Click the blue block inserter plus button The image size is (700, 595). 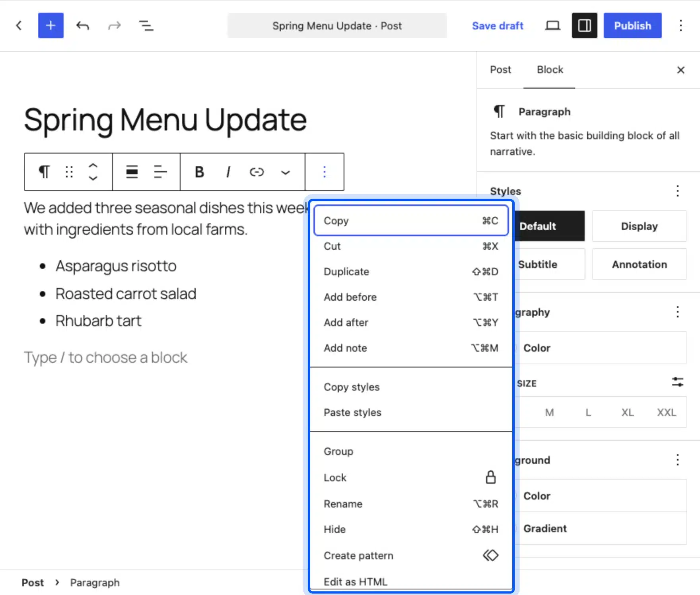51,25
